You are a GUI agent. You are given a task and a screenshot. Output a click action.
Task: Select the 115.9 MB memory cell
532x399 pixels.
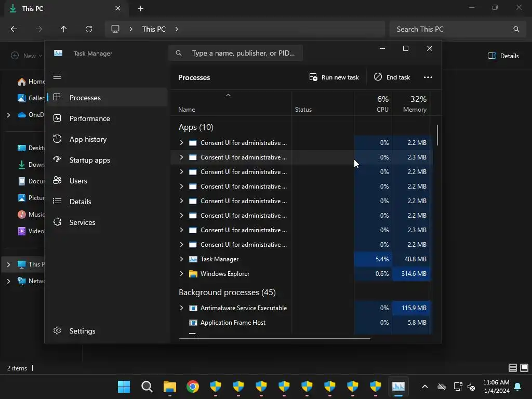tap(411, 308)
